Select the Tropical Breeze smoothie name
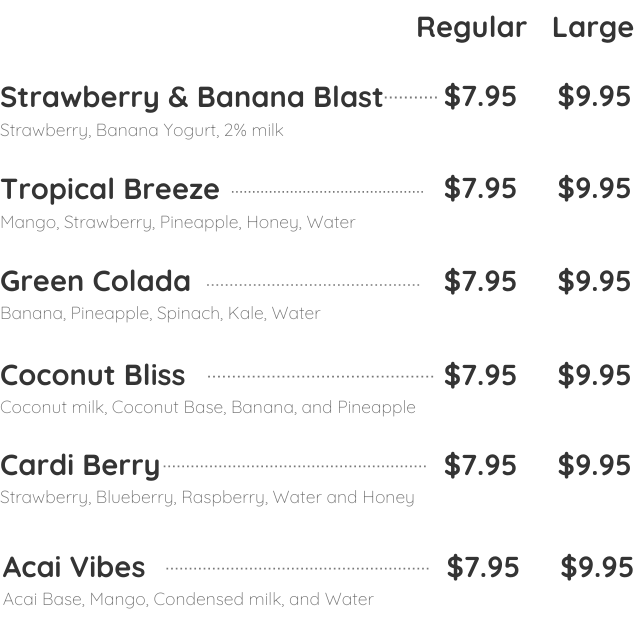 (x=110, y=189)
